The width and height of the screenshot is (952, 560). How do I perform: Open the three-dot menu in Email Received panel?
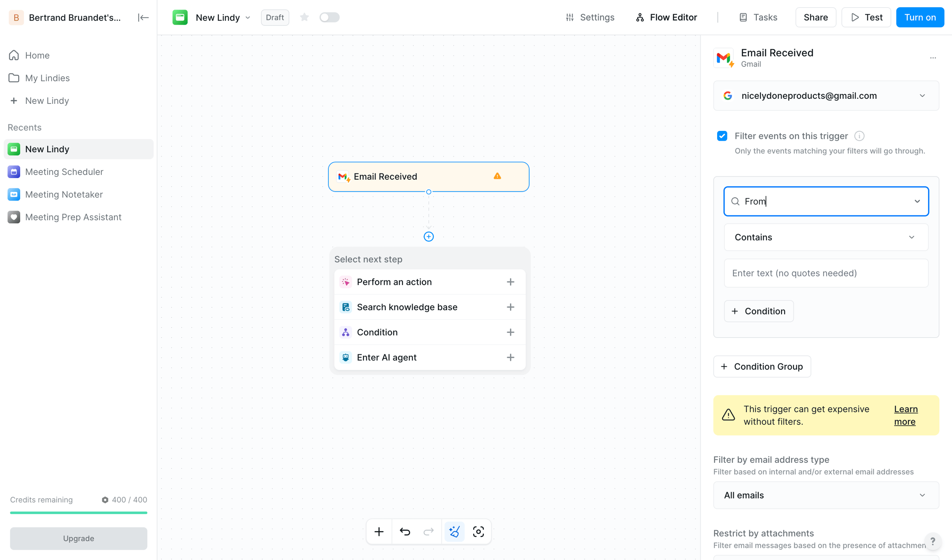(x=933, y=58)
